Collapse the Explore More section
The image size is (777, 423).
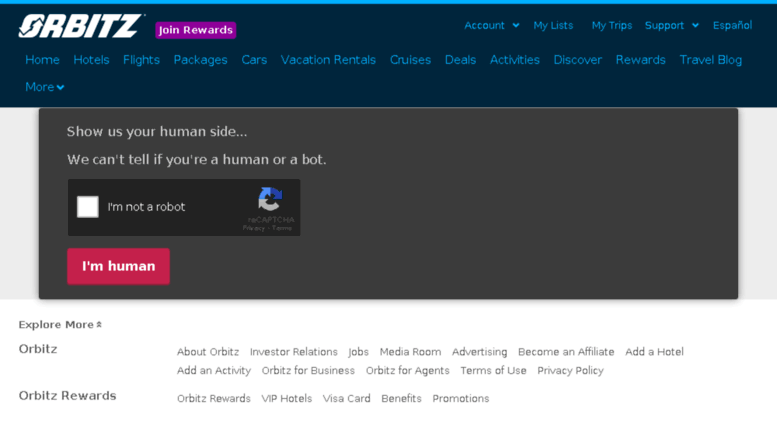60,325
